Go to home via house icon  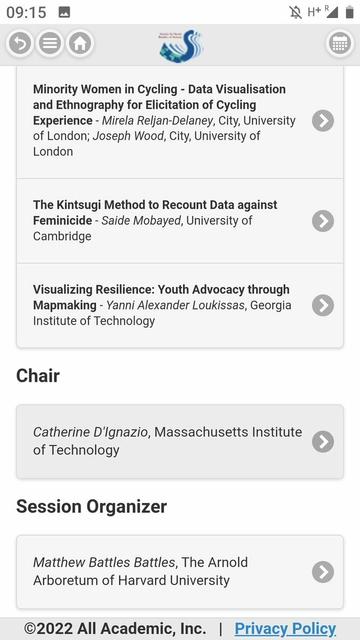click(80, 43)
